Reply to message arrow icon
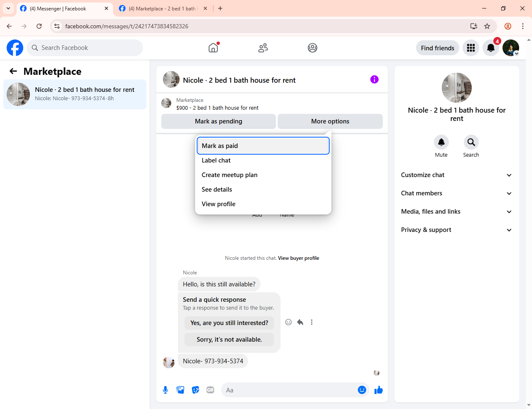This screenshot has width=532, height=409. [300, 322]
